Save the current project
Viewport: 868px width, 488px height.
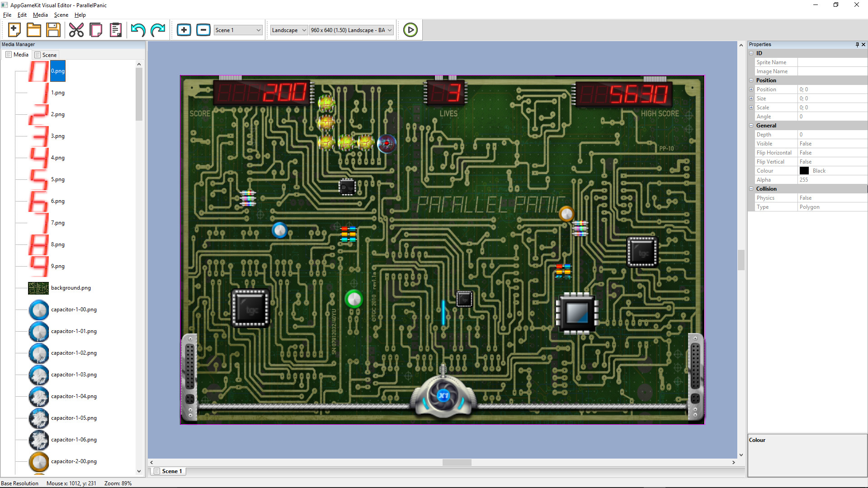[x=53, y=29]
